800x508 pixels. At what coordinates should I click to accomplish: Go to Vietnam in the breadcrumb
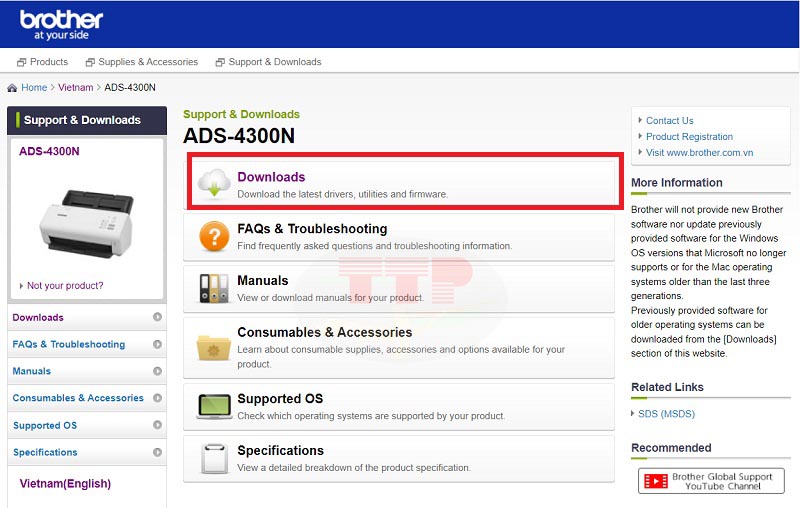coord(76,87)
